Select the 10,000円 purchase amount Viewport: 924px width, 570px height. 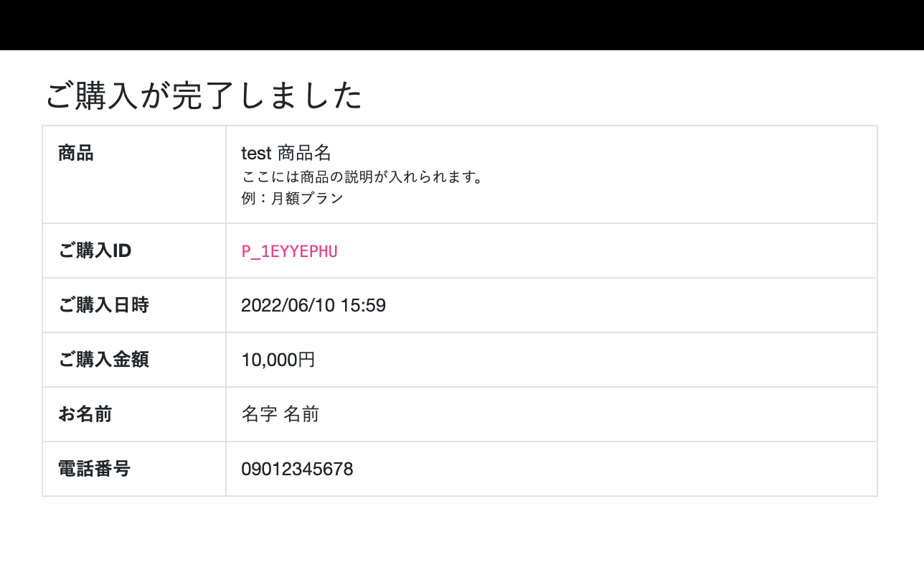(x=278, y=360)
